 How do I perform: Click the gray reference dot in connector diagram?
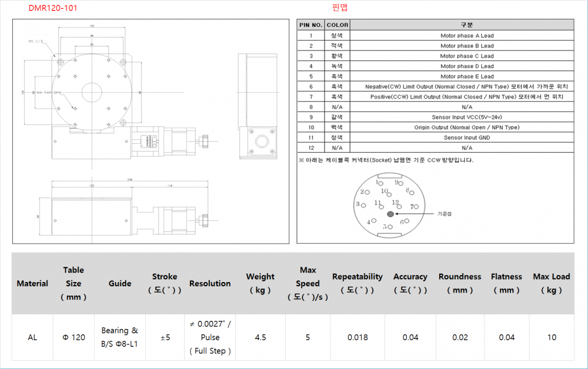coord(390,214)
